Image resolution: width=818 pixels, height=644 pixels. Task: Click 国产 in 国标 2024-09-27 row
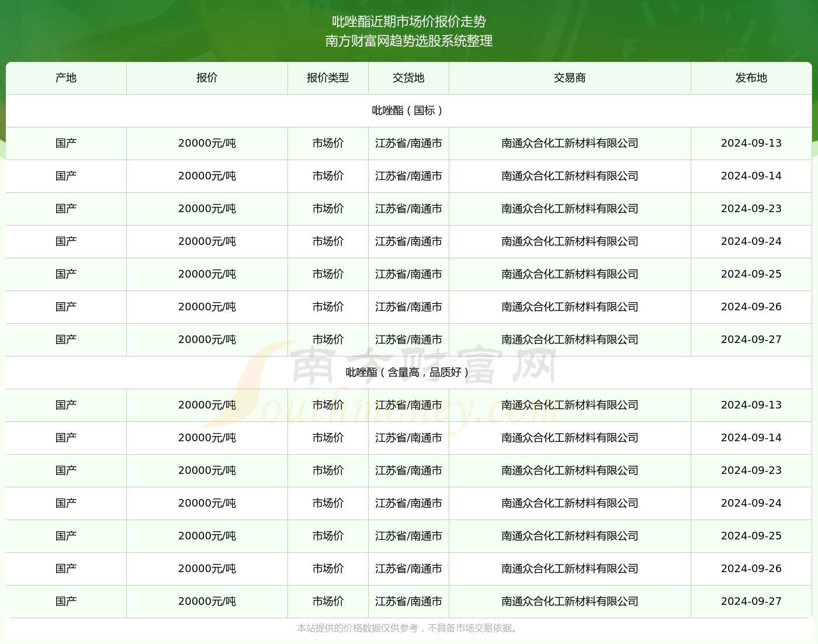66,340
